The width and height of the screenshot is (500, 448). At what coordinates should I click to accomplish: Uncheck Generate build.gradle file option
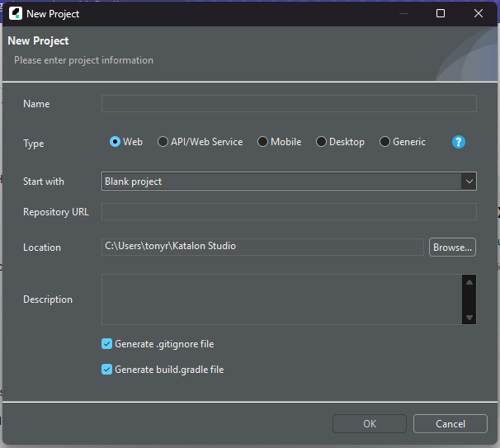click(x=107, y=370)
